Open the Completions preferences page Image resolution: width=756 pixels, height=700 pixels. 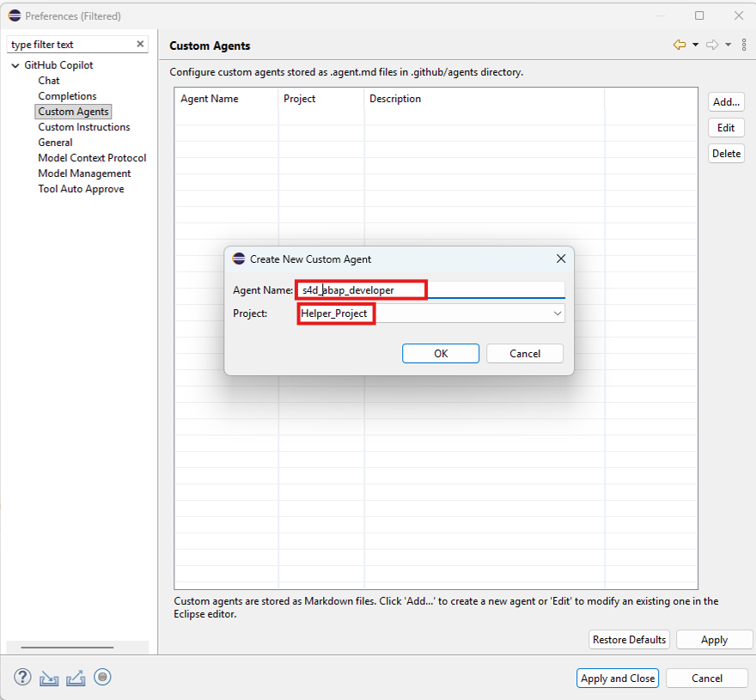pos(67,96)
